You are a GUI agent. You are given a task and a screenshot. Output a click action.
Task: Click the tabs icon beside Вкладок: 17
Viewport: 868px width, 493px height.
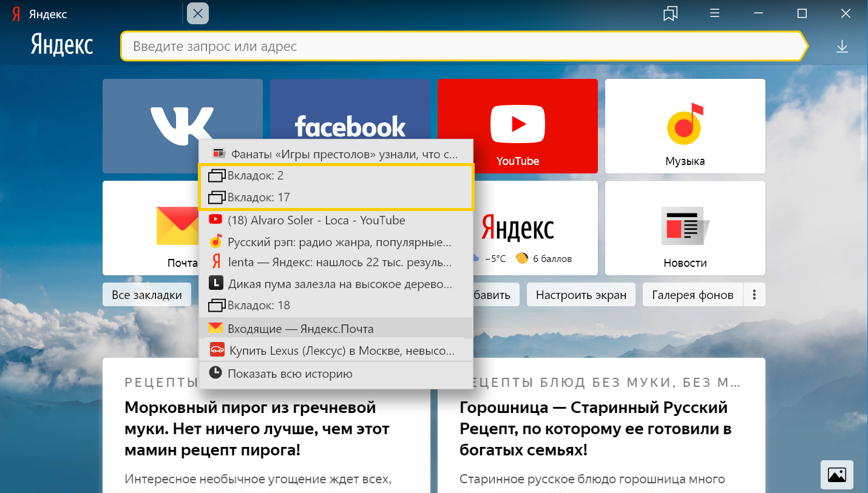[x=217, y=197]
